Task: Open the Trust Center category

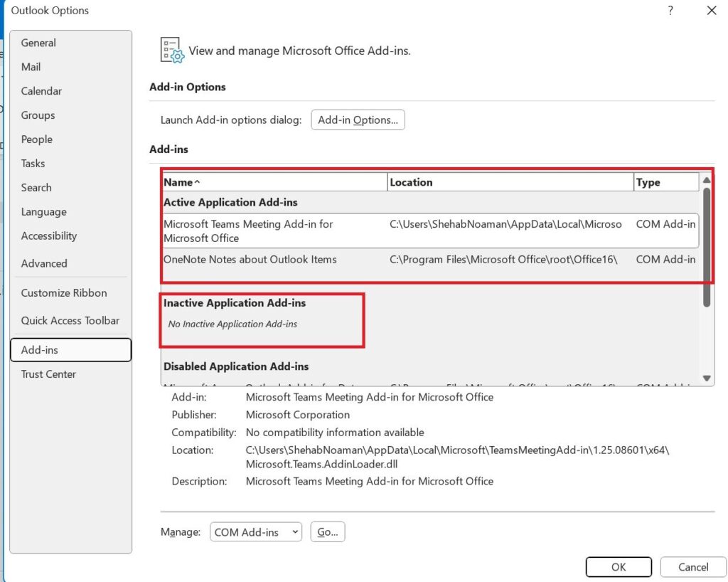Action: point(48,374)
